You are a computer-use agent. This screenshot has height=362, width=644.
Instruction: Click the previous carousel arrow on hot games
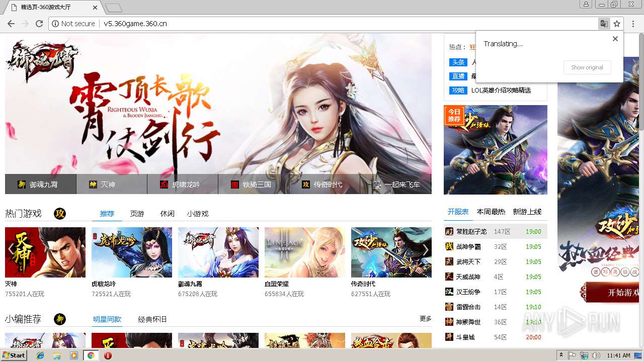point(11,249)
